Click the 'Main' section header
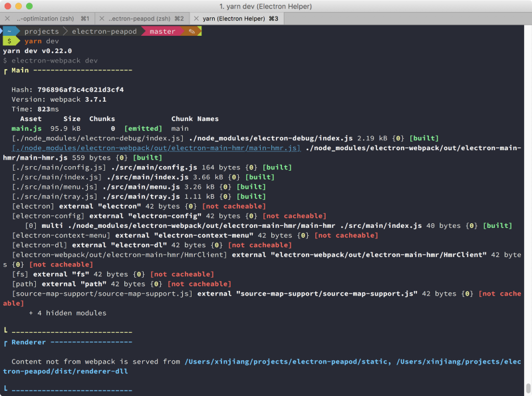The width and height of the screenshot is (532, 396). 20,70
